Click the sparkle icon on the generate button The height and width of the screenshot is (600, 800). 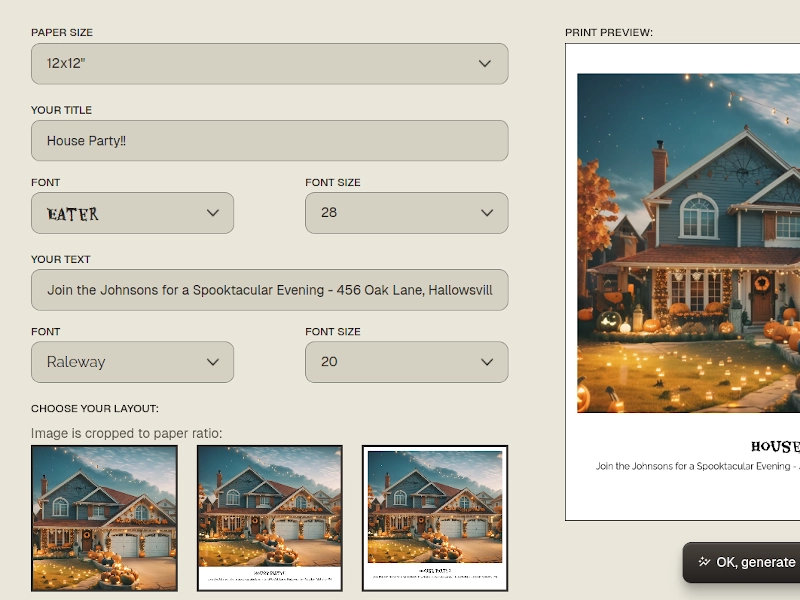[706, 562]
